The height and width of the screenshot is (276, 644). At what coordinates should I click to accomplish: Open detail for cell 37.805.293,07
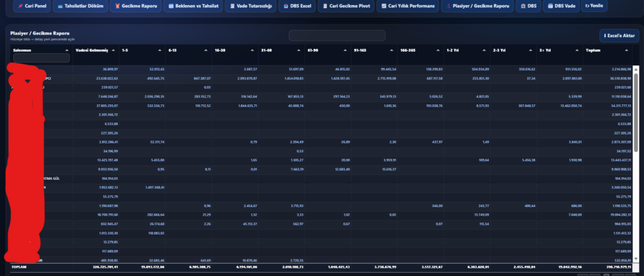coord(107,106)
